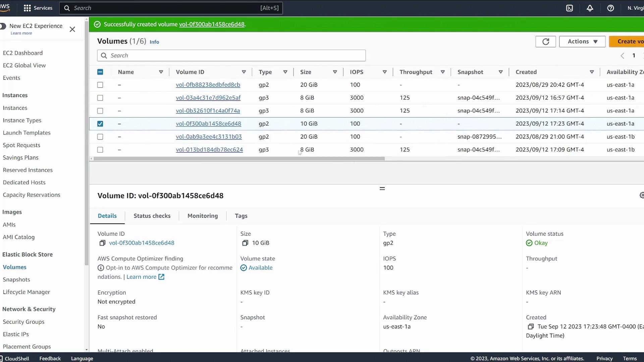Select checkbox for vol-0fb88238edbfed8cb
Screen dimensions: 644x362
point(100,85)
